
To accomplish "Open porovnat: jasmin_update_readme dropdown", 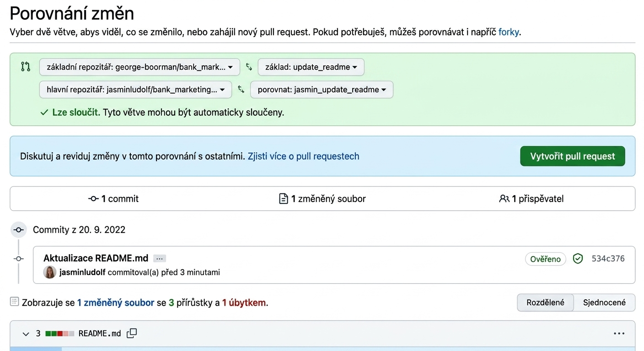I will (x=322, y=90).
